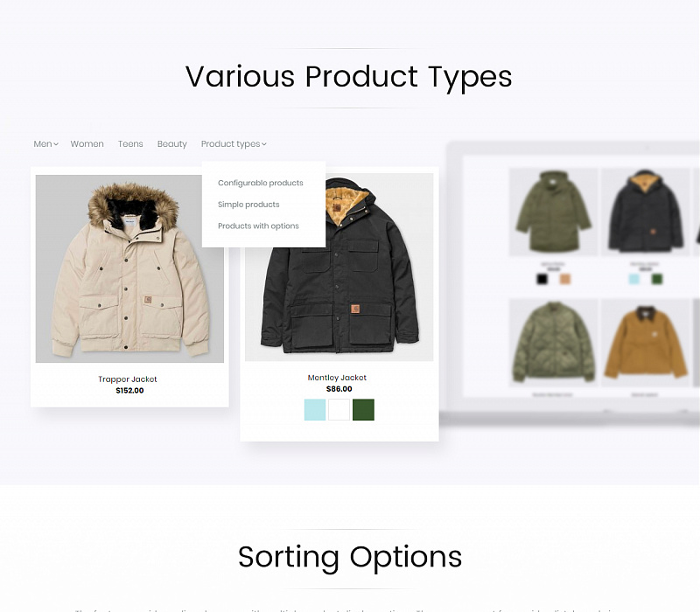Choose Products with options entry

click(x=258, y=226)
